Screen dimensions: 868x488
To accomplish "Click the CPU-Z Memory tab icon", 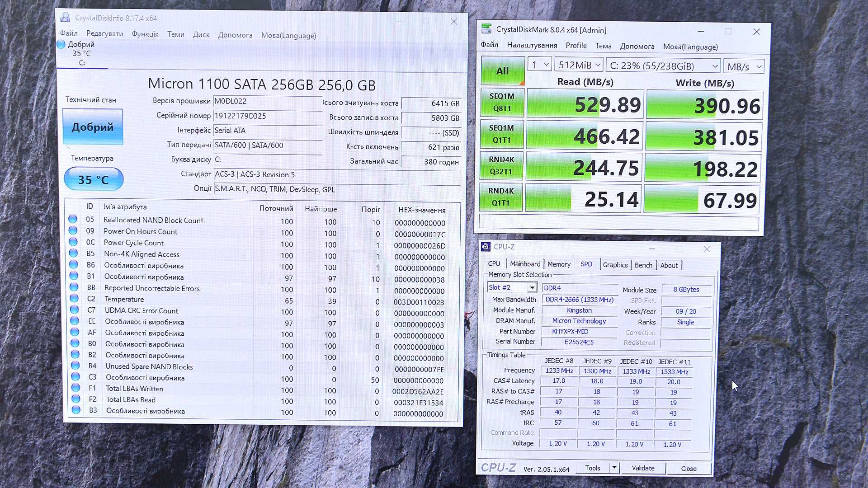I will [559, 264].
